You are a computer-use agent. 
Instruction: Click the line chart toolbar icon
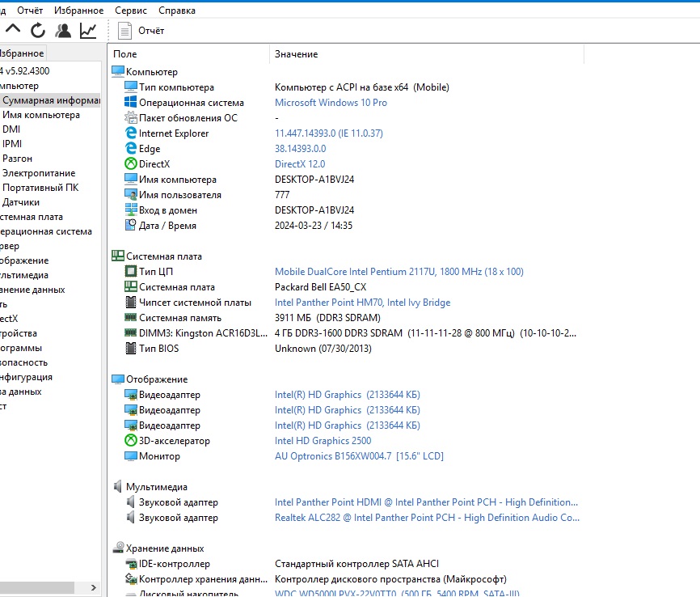click(87, 31)
